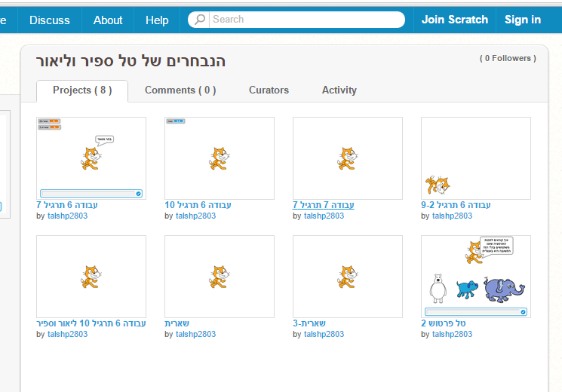Click the title link עבודה 6 תרגיל 7

(67, 205)
